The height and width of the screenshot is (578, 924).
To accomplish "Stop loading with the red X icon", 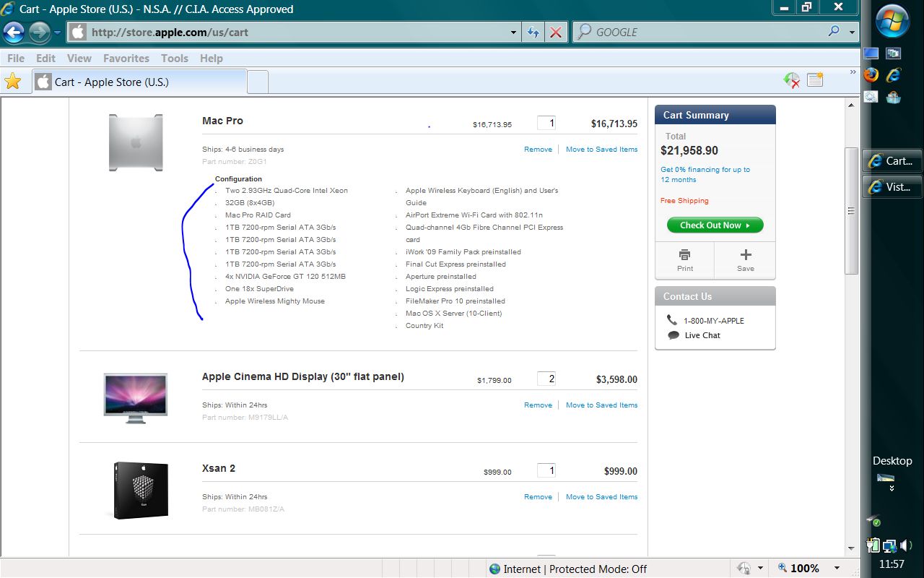I will tap(555, 33).
